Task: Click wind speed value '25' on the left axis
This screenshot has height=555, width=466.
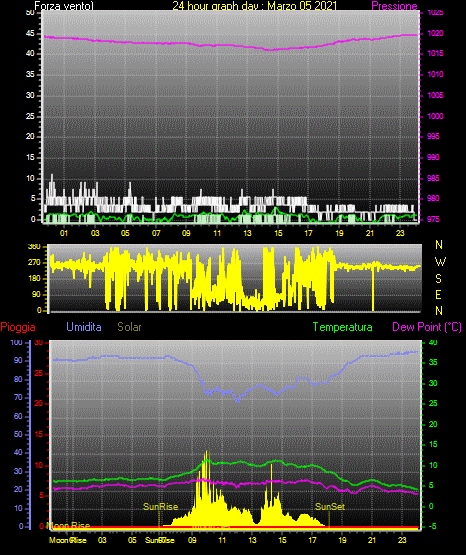Action: [x=30, y=116]
